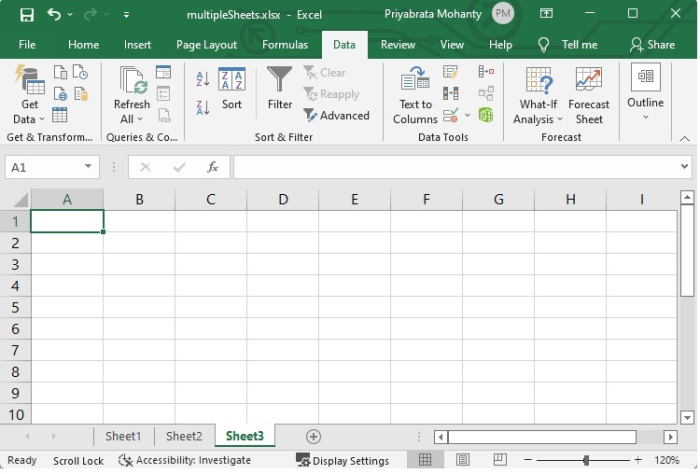Open the File tab
700x474 pixels.
[27, 45]
